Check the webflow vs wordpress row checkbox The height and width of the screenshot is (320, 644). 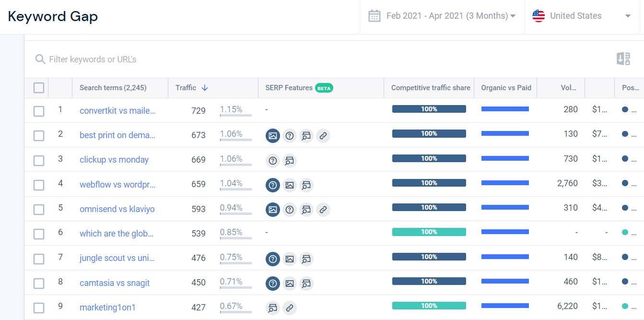pos(39,185)
